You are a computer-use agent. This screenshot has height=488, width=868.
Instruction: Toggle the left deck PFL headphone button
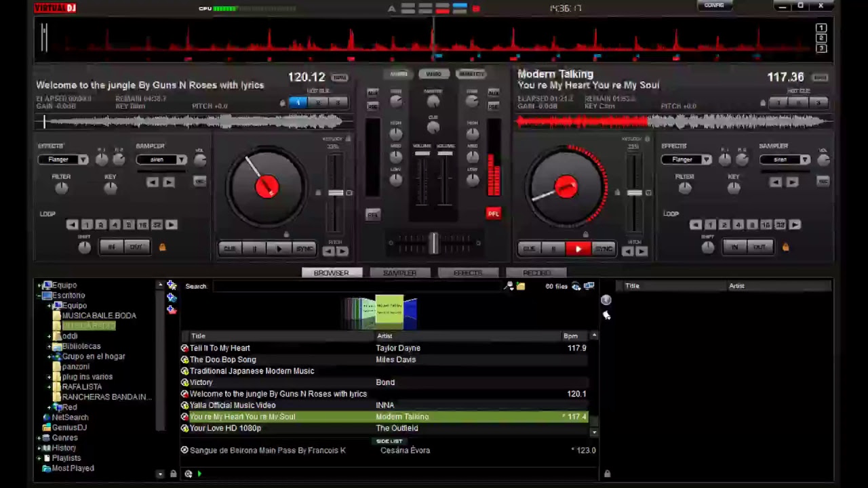[372, 214]
